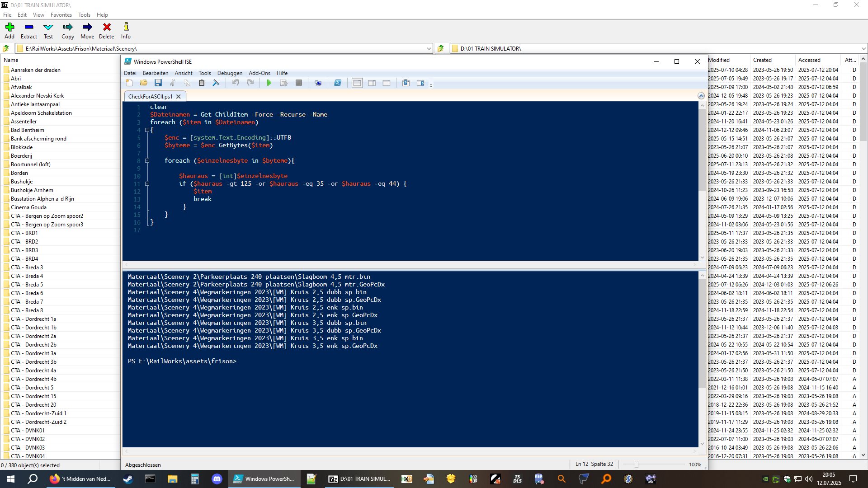Viewport: 868px width, 488px height.
Task: Stop script execution in PowerShell ISE
Action: pos(299,83)
